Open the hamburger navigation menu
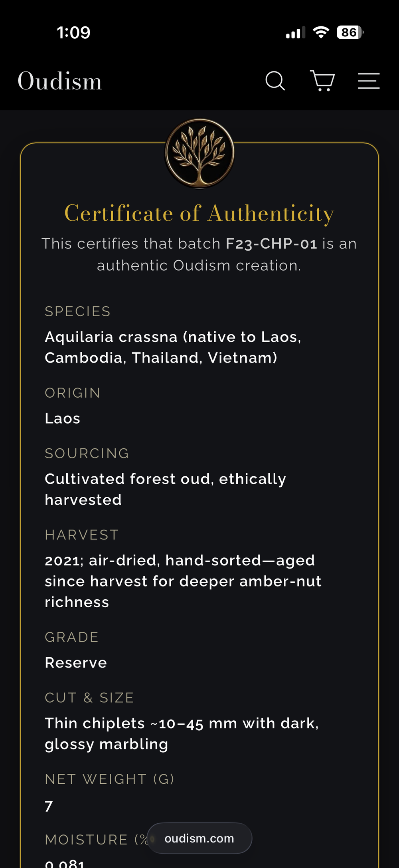 tap(369, 81)
